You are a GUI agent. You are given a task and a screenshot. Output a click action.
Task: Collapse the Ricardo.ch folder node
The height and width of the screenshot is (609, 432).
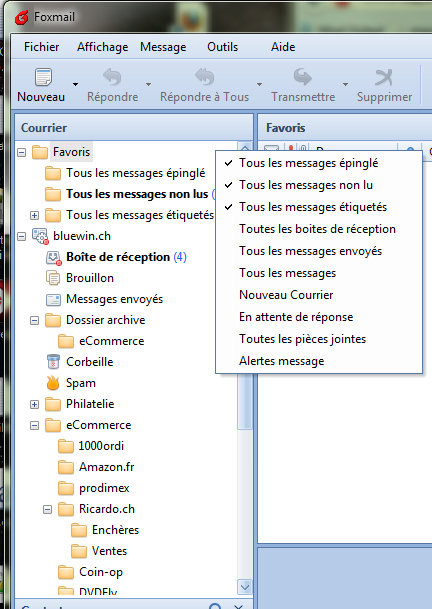47,509
